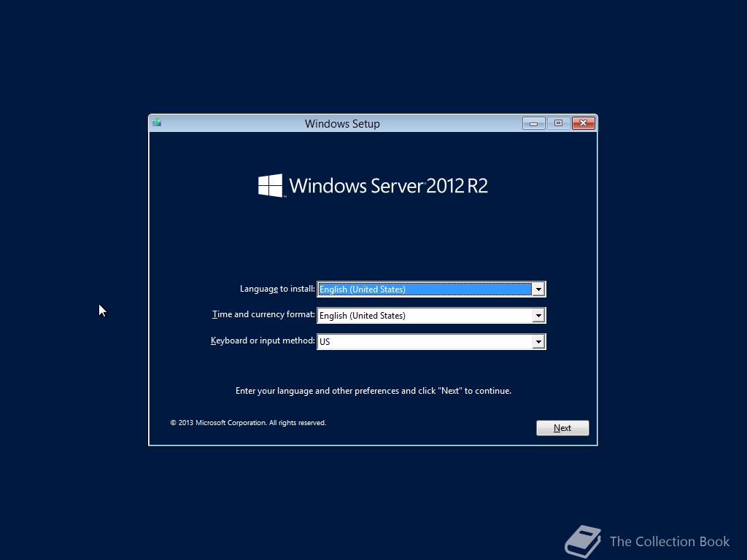The width and height of the screenshot is (747, 560).
Task: Click the "2013 Microsoft Corporation" copyright text
Action: (x=248, y=423)
